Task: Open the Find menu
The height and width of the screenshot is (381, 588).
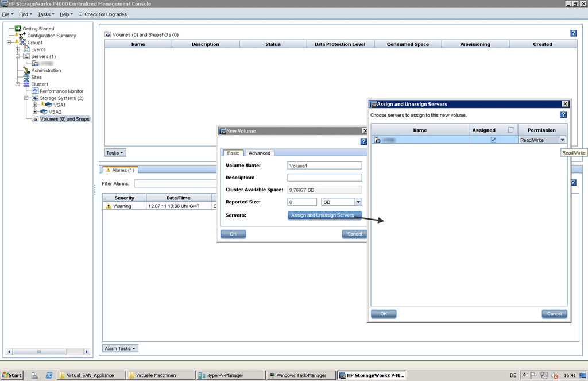Action: pyautogui.click(x=25, y=14)
